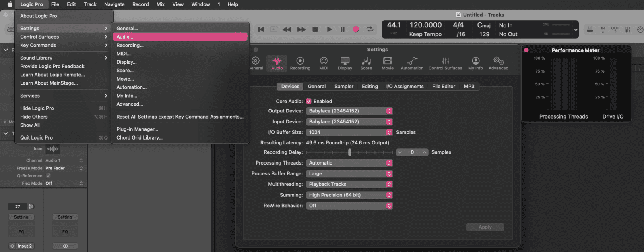
Task: Open the Flex Mode popup in inspector
Action: (x=64, y=183)
